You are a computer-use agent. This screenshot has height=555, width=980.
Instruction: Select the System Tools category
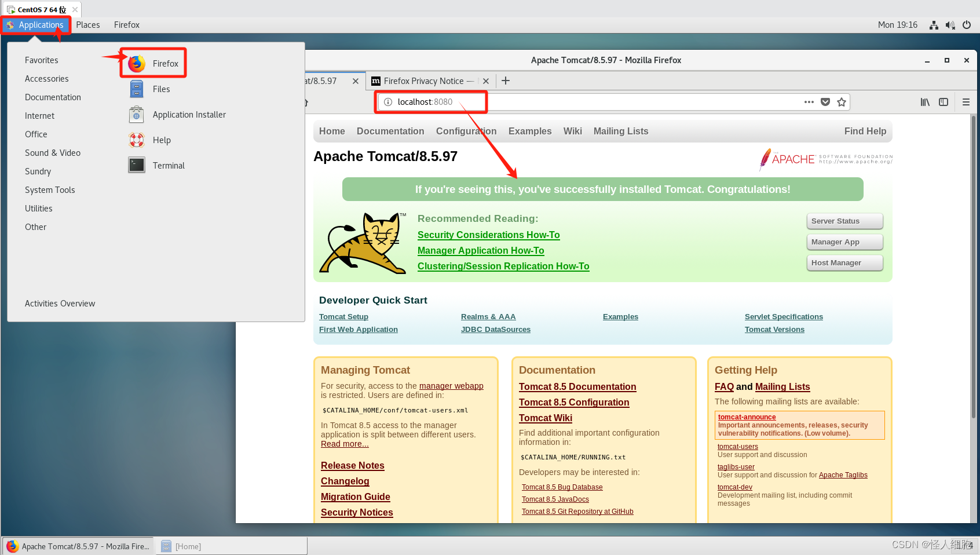pyautogui.click(x=50, y=190)
